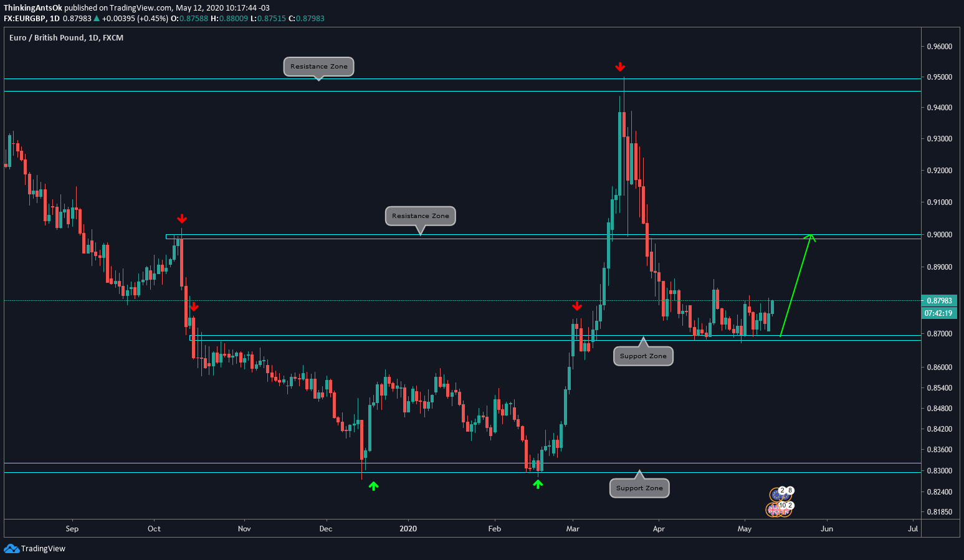Select the Support Zone callout near 0.87000

tap(643, 356)
